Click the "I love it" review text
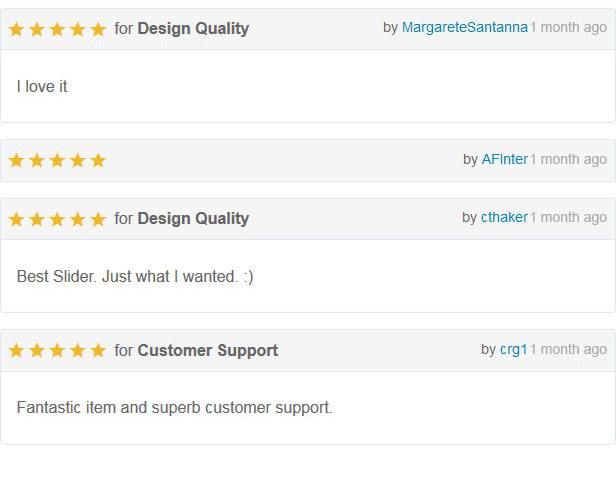Viewport: 616px width, 489px height. click(x=42, y=87)
